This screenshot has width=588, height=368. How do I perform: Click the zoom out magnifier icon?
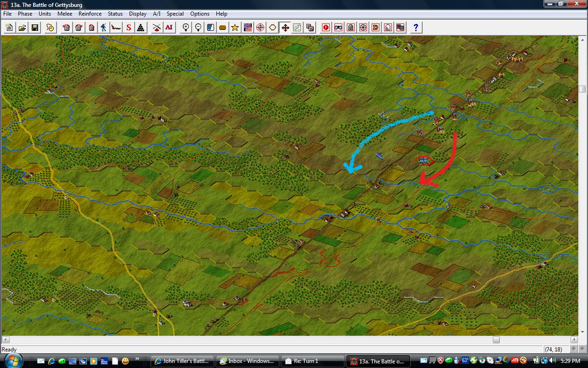[x=198, y=28]
